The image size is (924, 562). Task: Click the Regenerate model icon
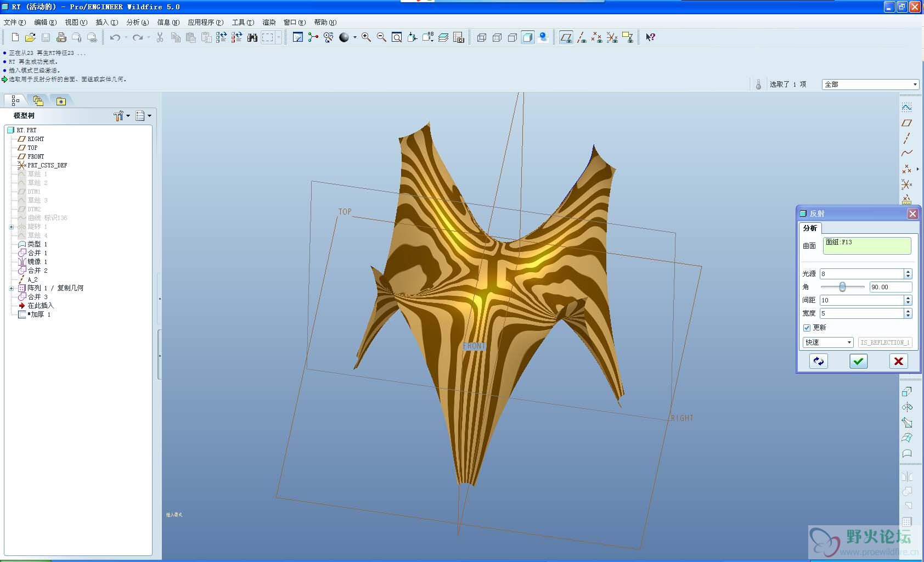click(x=221, y=37)
